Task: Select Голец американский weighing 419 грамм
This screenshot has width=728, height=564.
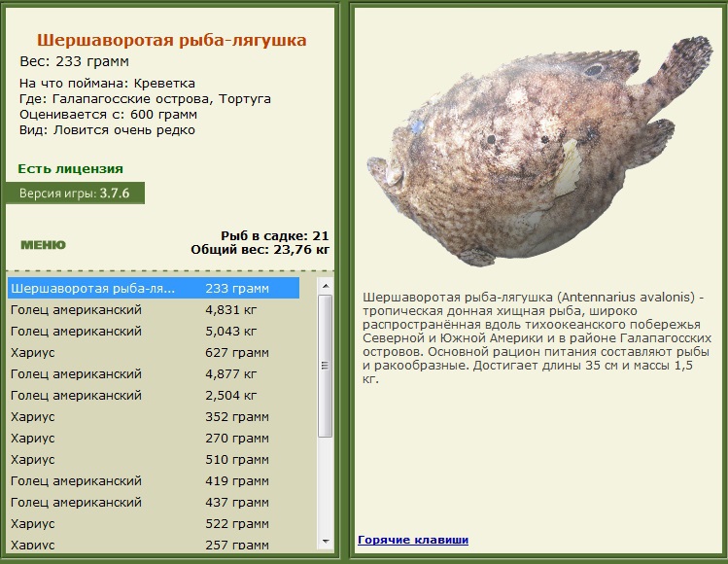Action: 154,480
